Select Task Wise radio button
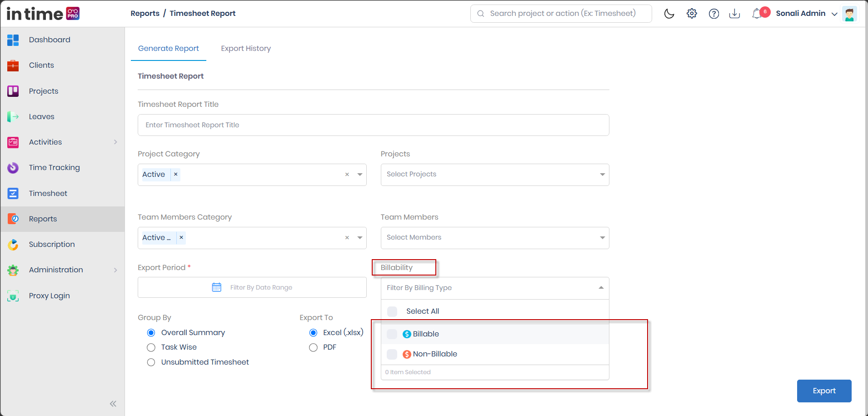Screen dimensions: 868x416 (x=151, y=347)
